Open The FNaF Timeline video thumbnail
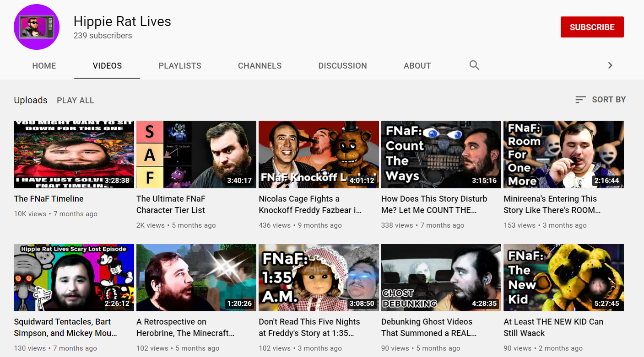Image resolution: width=644 pixels, height=357 pixels. coord(74,155)
